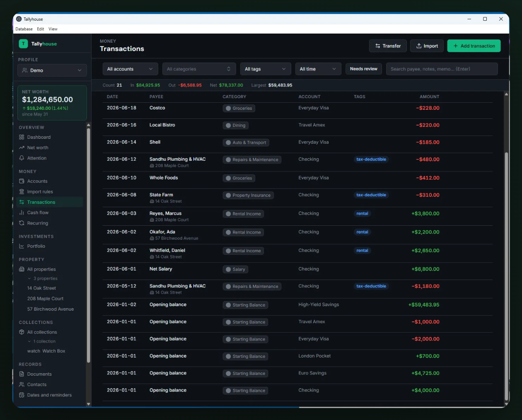Screen dimensions: 522x420
Task: Open 14 Oak Street property page
Action: click(x=41, y=288)
